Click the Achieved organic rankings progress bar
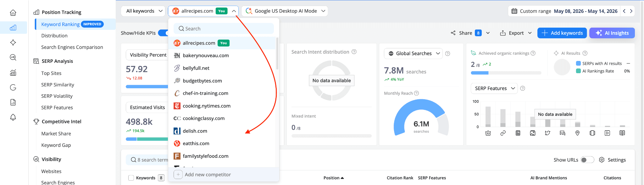644x185 pixels. [506, 73]
